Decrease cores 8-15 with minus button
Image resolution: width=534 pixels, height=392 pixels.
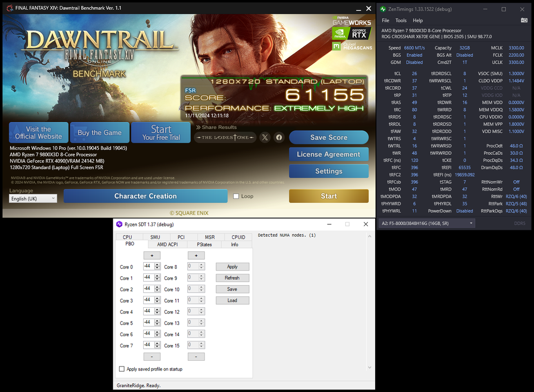196,357
